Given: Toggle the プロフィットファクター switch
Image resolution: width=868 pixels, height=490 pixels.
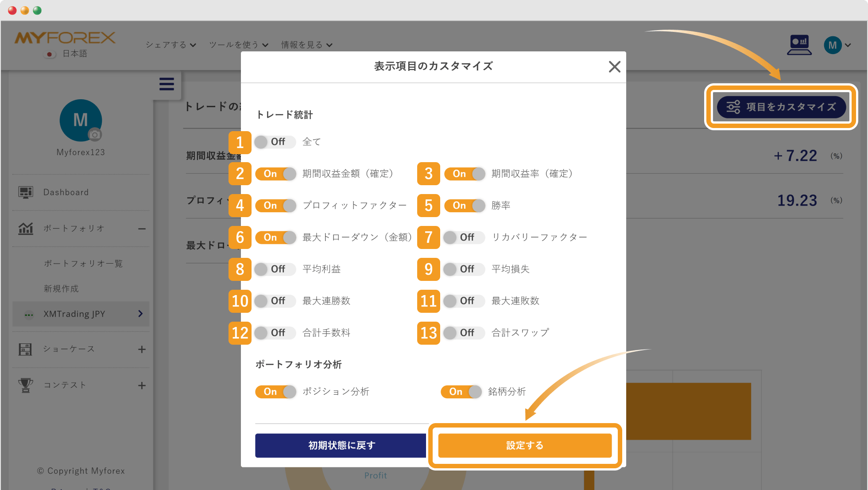Looking at the screenshot, I should [275, 206].
